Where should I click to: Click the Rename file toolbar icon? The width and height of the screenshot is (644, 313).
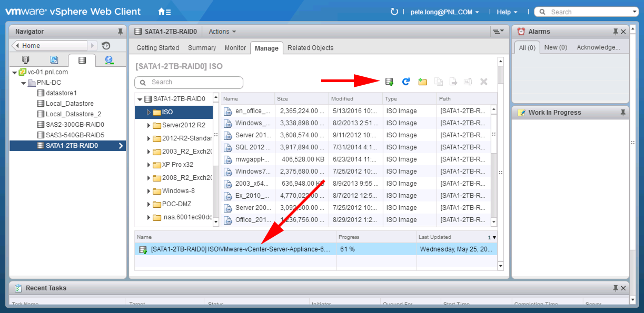pos(468,82)
